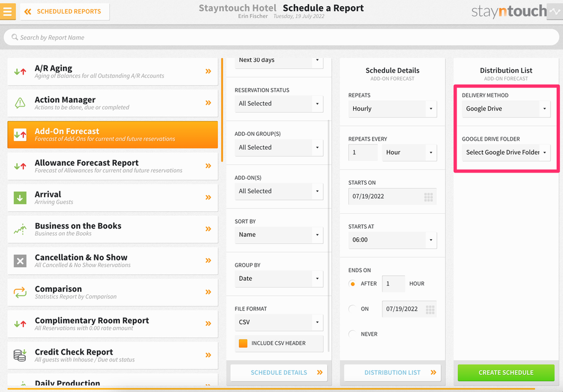Click the Ends After hour count field

(393, 284)
